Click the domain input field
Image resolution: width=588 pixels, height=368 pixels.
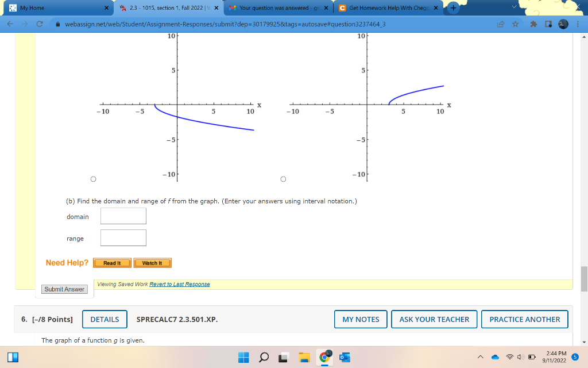pos(123,216)
